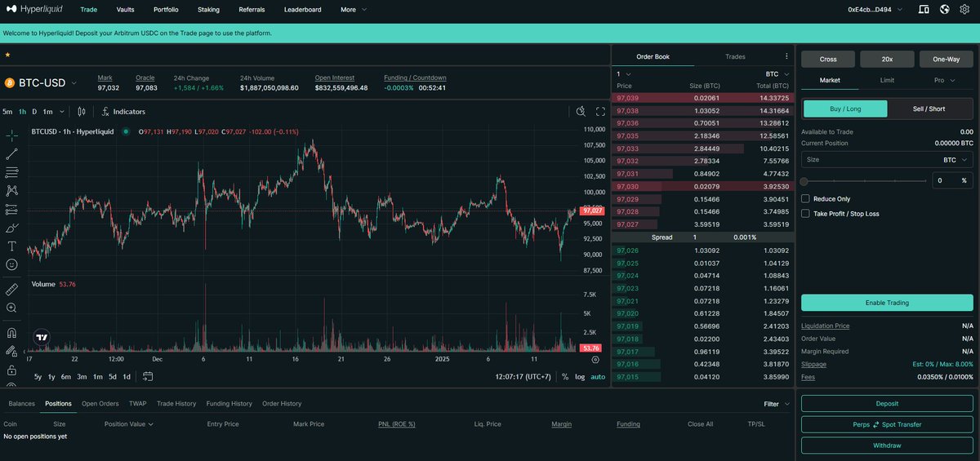This screenshot has width=980, height=461.
Task: Click the Perps Spot Transfer button
Action: click(x=887, y=424)
